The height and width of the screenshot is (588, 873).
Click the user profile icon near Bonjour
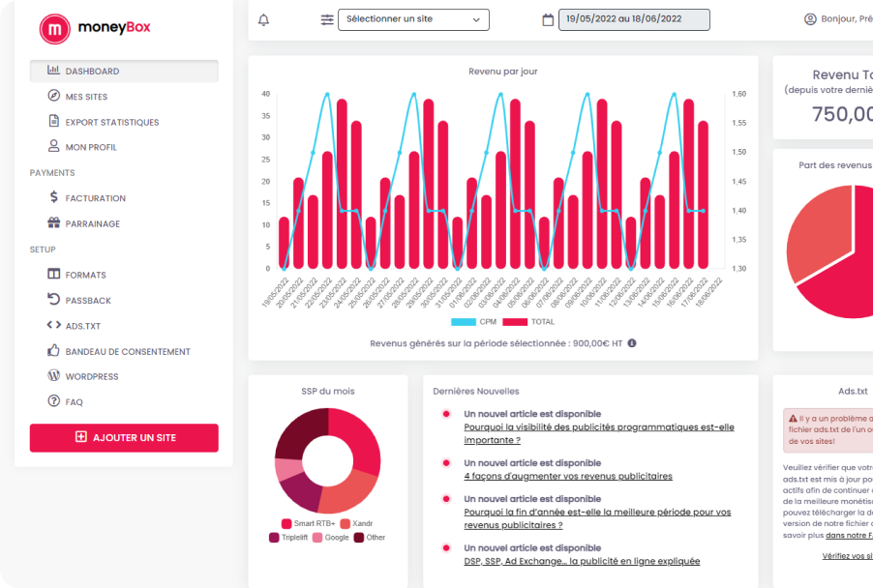pyautogui.click(x=810, y=19)
